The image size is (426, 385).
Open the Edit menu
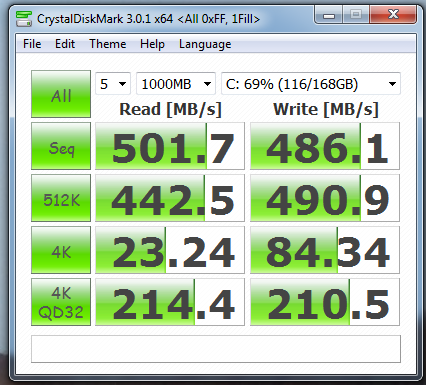point(65,44)
